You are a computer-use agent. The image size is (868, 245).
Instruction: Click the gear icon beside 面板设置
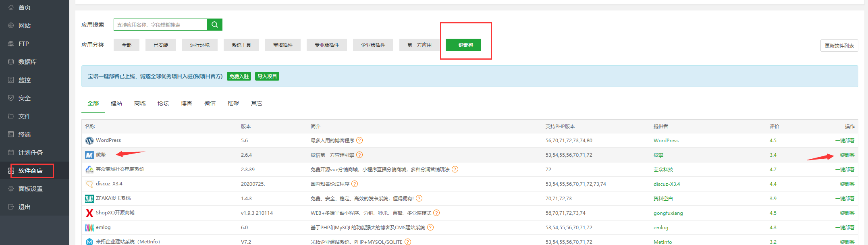[11, 189]
